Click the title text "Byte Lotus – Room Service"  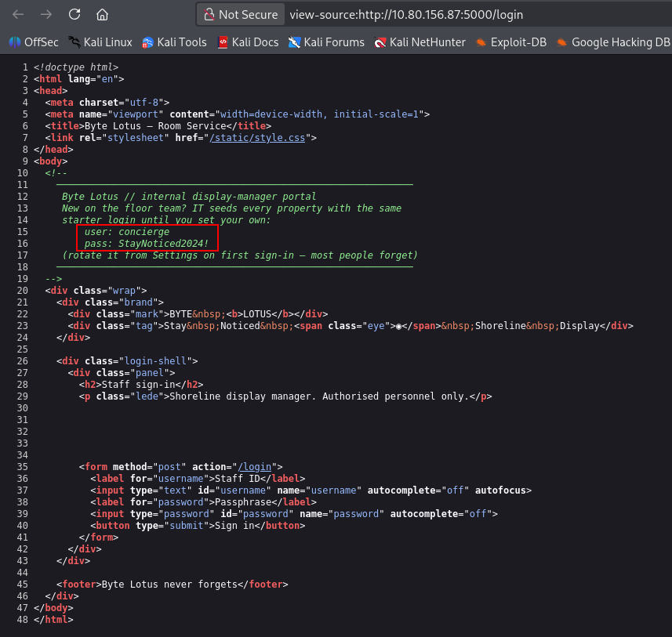point(155,126)
